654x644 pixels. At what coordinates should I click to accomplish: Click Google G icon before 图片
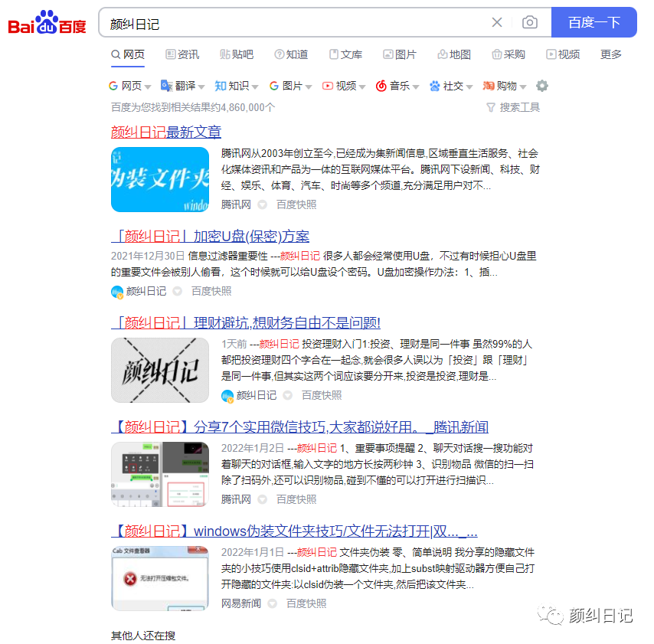(273, 86)
